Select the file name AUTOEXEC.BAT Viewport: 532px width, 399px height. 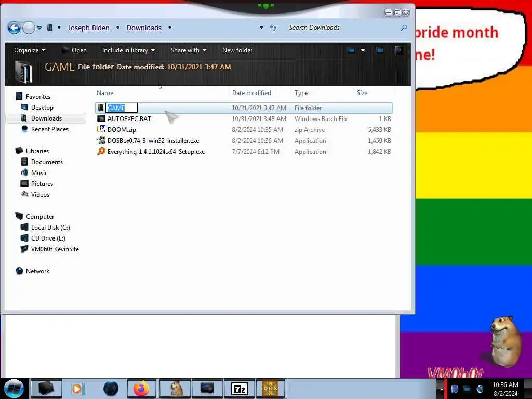tap(129, 119)
